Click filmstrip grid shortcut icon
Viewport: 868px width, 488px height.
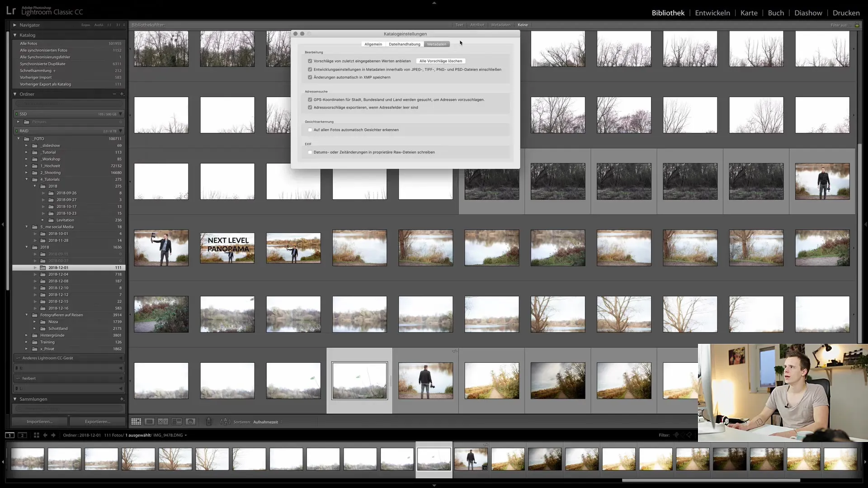(37, 435)
